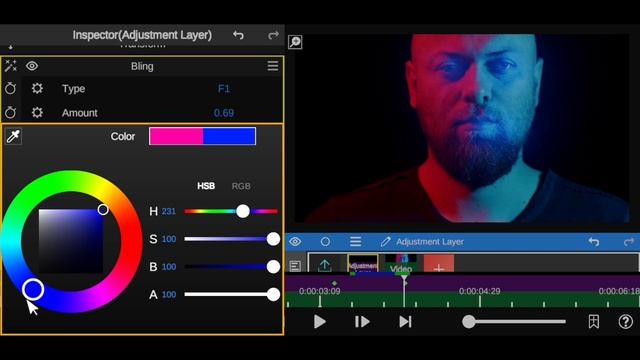Play the timeline

320,322
